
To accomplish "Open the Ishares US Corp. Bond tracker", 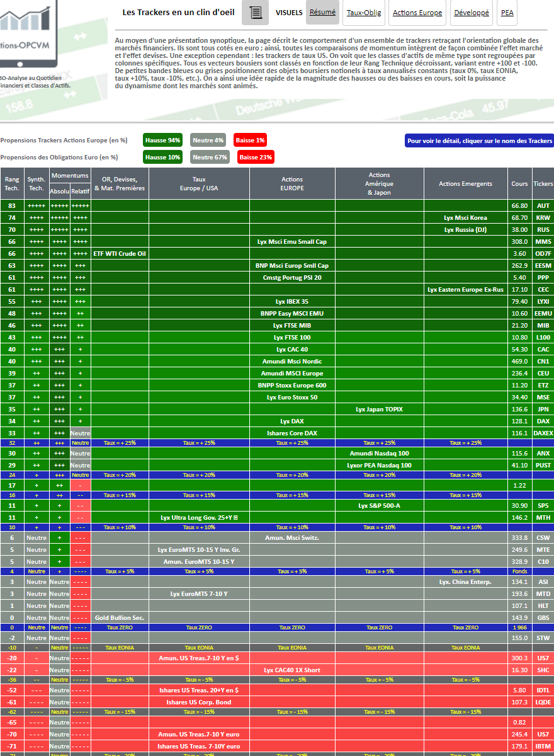I will pos(199,702).
